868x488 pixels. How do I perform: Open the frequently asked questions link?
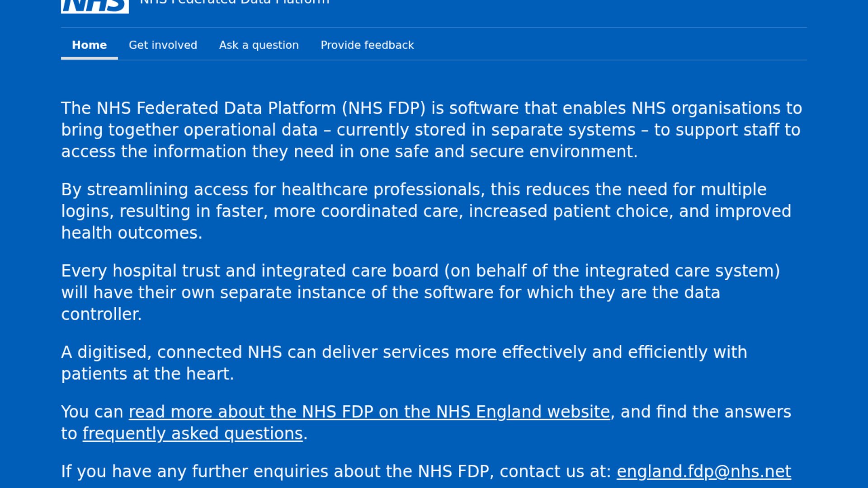[x=193, y=433]
